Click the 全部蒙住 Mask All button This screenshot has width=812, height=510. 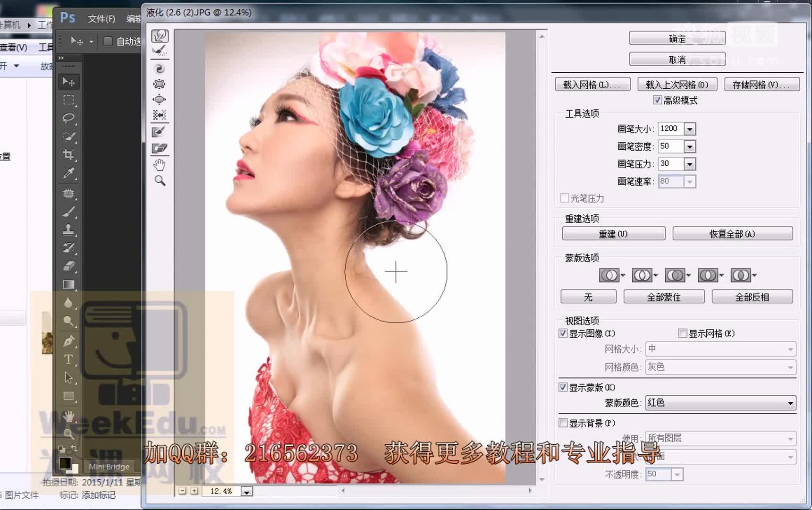click(664, 297)
